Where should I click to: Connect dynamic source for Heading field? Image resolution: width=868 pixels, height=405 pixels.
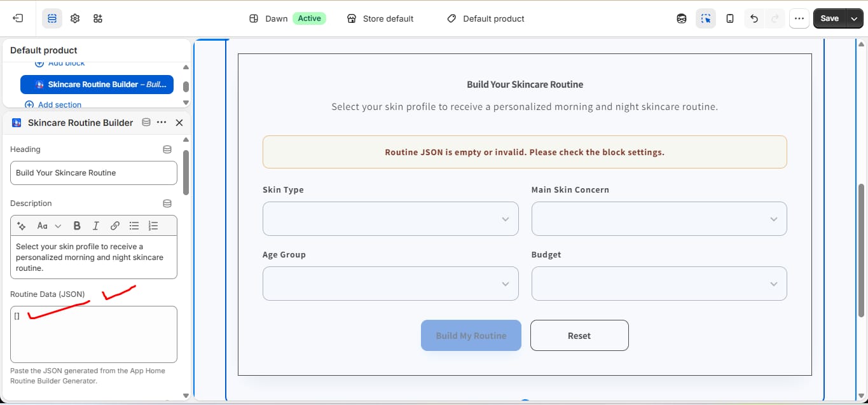(167, 149)
